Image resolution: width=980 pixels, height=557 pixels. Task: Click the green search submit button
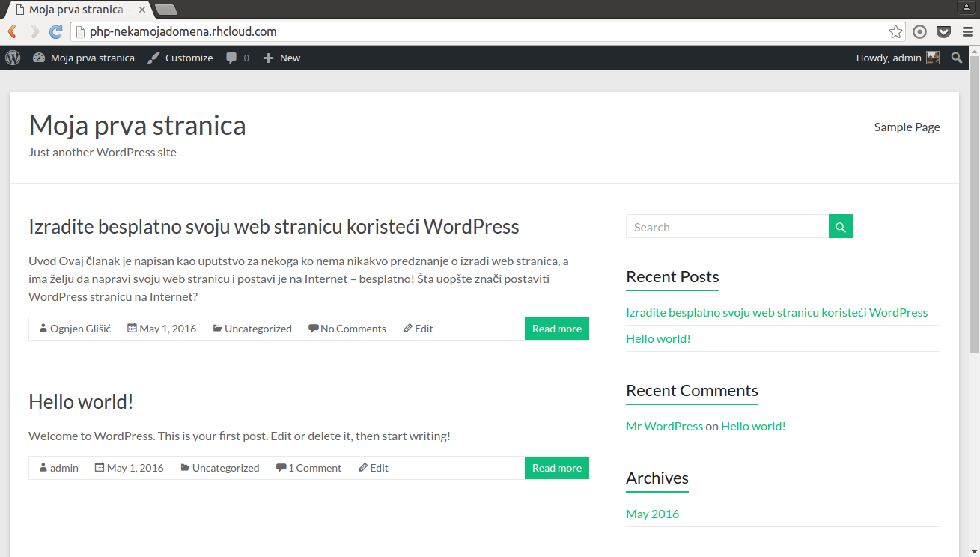[840, 227]
